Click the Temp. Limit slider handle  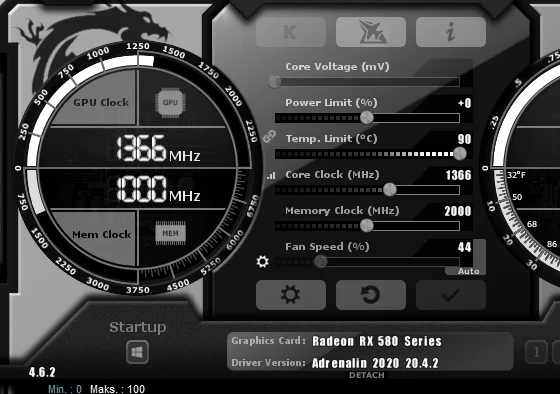pyautogui.click(x=460, y=154)
